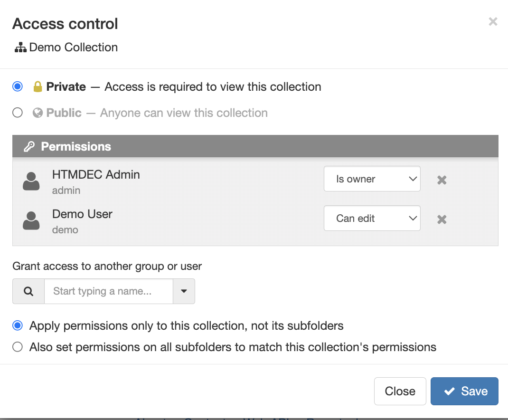This screenshot has width=508, height=420.
Task: Click the lock icon next to Private
Action: point(37,86)
